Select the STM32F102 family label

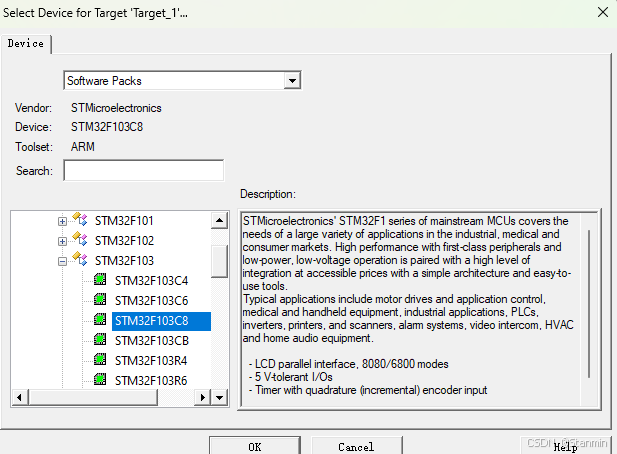pos(124,241)
